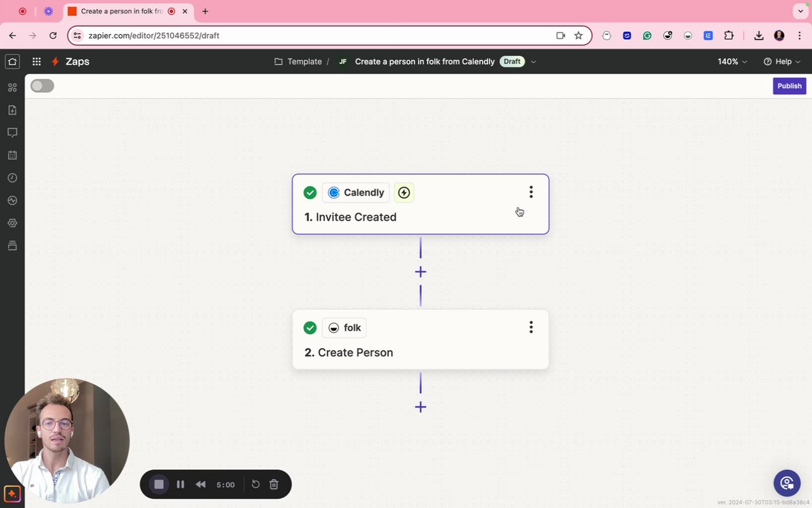Click the Zap title text
Viewport: 812px width, 508px height.
pyautogui.click(x=425, y=62)
